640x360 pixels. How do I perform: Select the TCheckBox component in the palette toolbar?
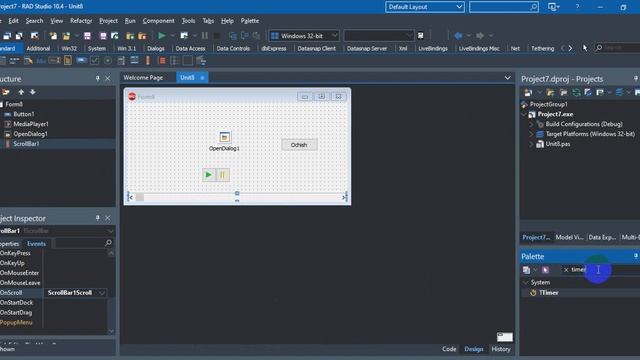[x=94, y=61]
